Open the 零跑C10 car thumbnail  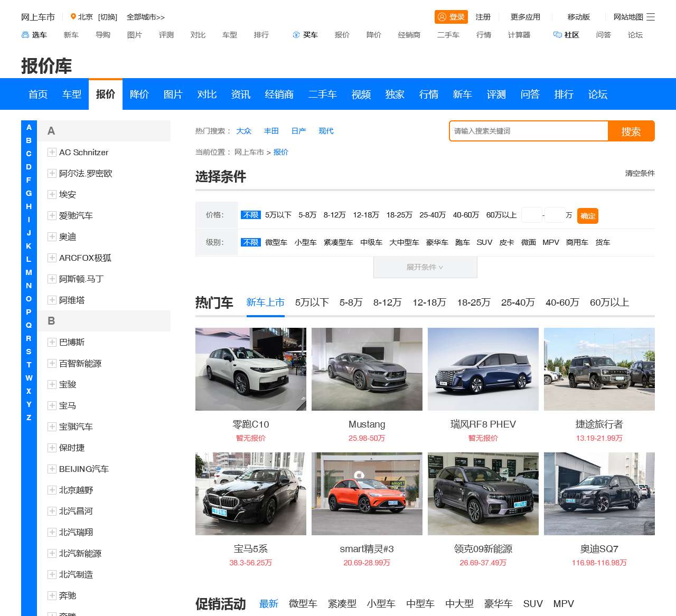click(251, 369)
